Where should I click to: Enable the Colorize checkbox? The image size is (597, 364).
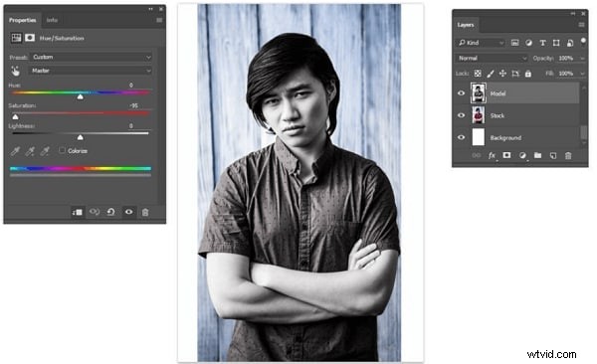(62, 150)
